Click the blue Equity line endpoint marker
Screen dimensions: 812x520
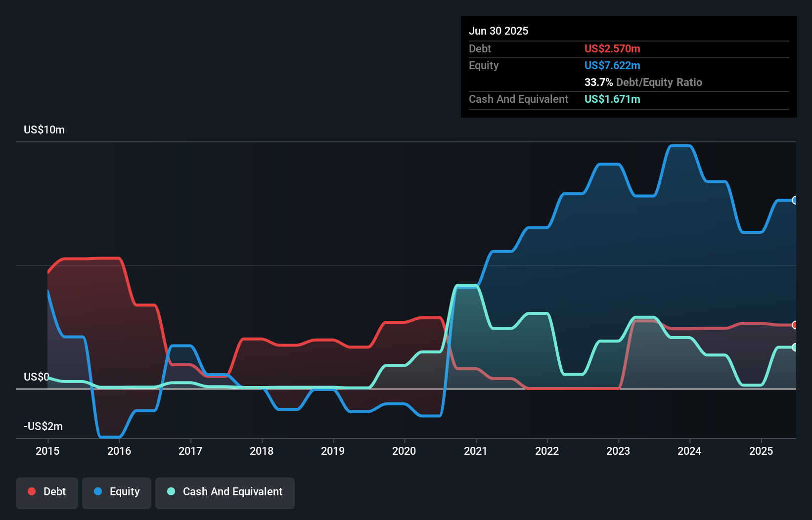coord(795,200)
